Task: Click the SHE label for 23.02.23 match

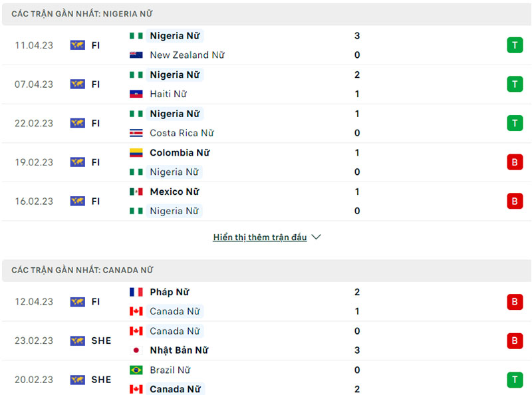Action: coord(101,340)
